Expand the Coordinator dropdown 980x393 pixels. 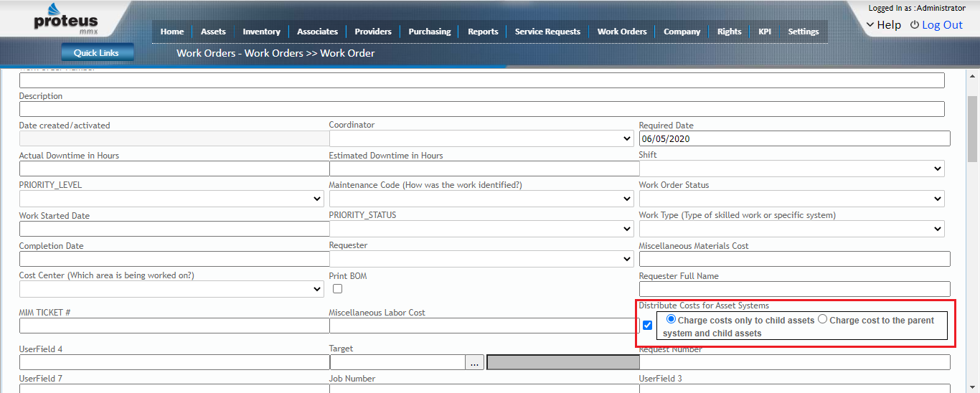point(481,138)
